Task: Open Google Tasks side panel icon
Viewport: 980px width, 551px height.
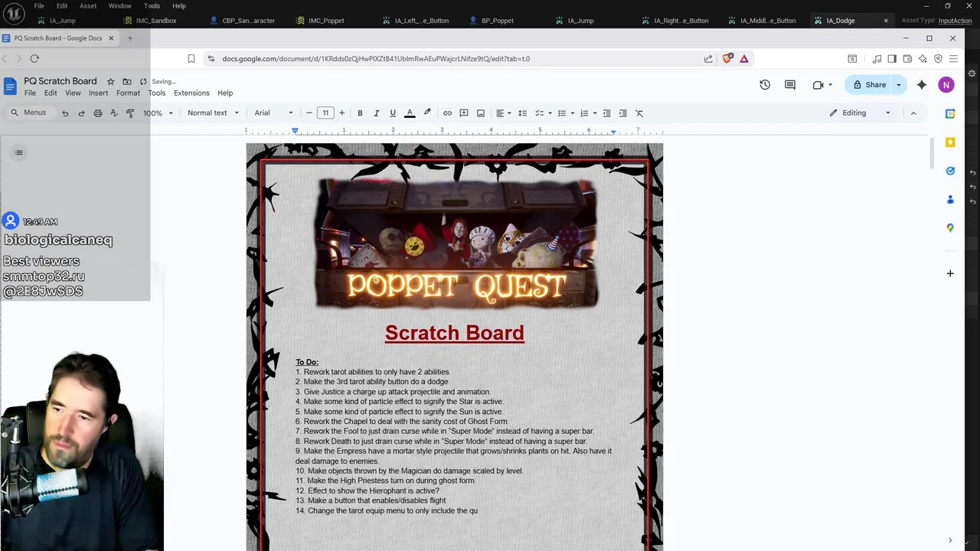Action: (950, 171)
